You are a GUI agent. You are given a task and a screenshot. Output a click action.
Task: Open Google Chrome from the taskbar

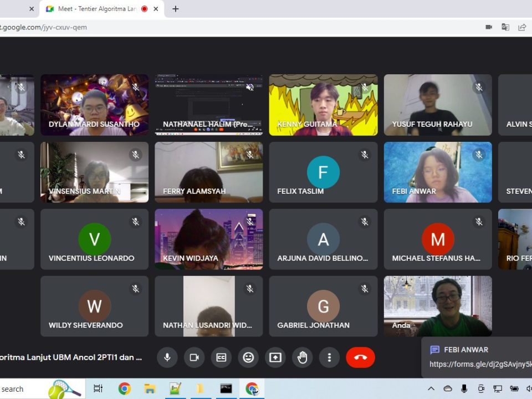pos(125,388)
